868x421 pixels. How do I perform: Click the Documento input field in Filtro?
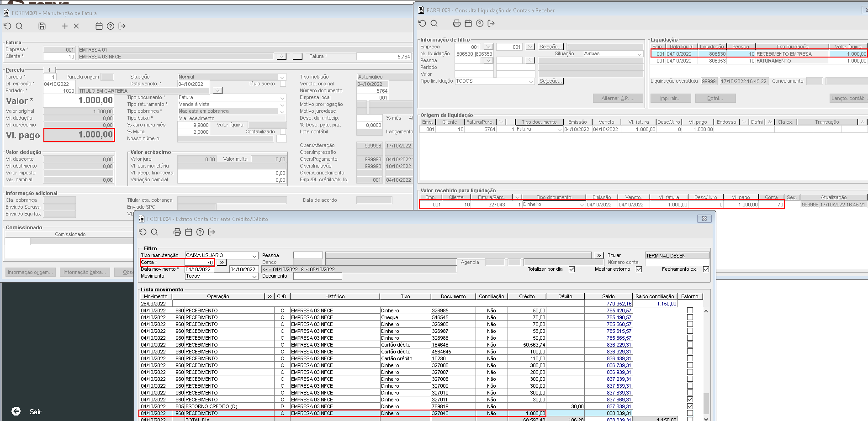(x=318, y=276)
